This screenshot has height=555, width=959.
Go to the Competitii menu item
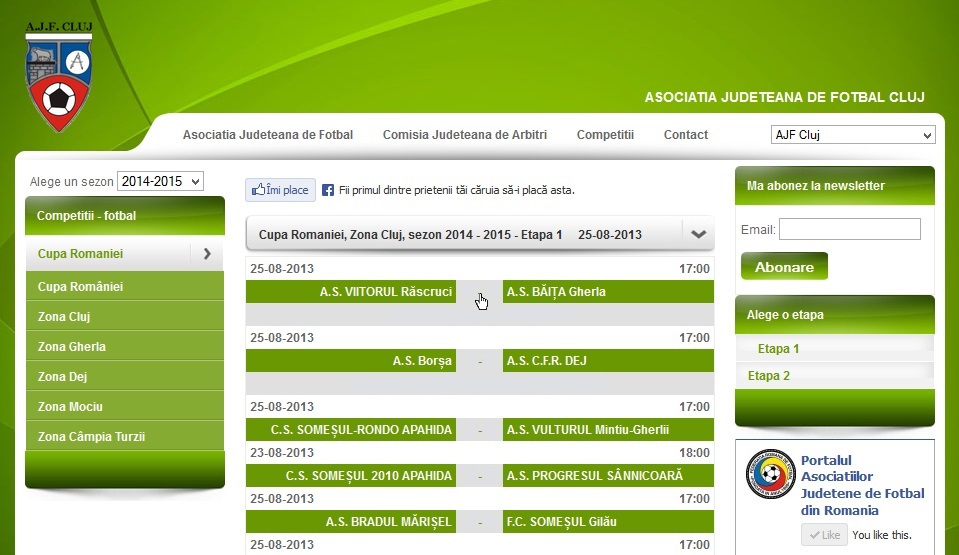point(605,135)
